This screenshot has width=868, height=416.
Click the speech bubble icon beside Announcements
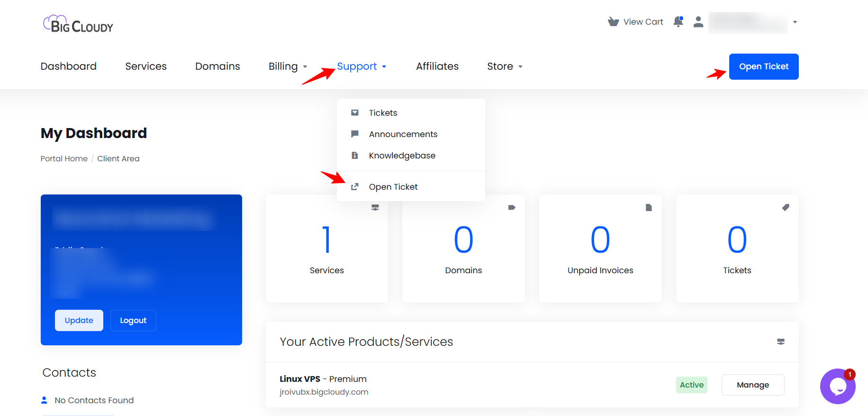pos(355,134)
